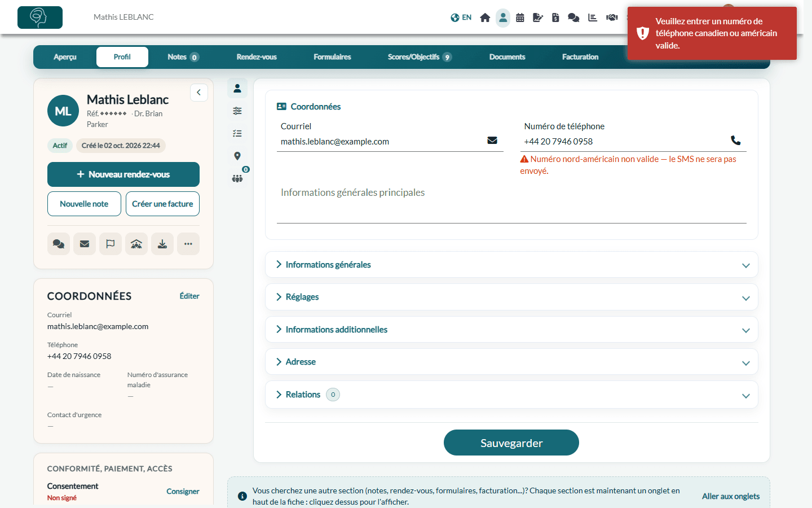Click the Nouveau rendez-vous button
The image size is (812, 508).
pyautogui.click(x=123, y=174)
